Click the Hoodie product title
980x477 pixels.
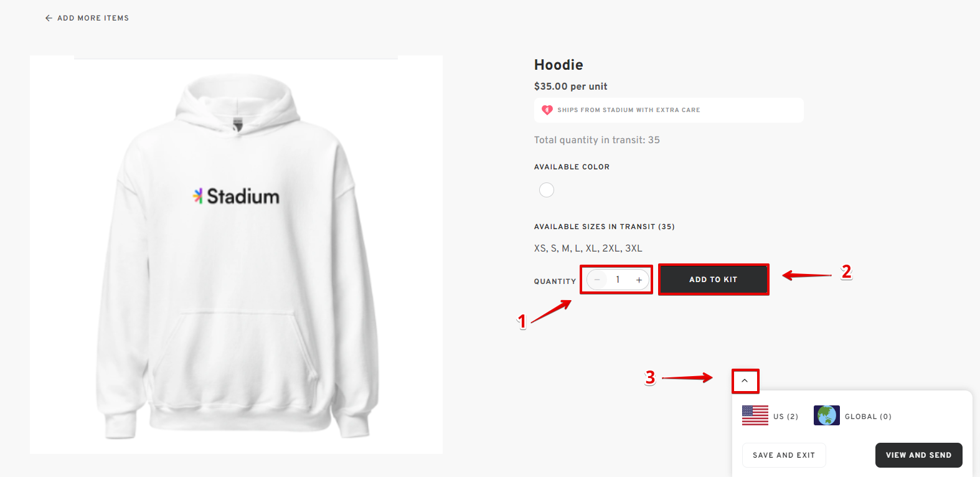coord(558,65)
